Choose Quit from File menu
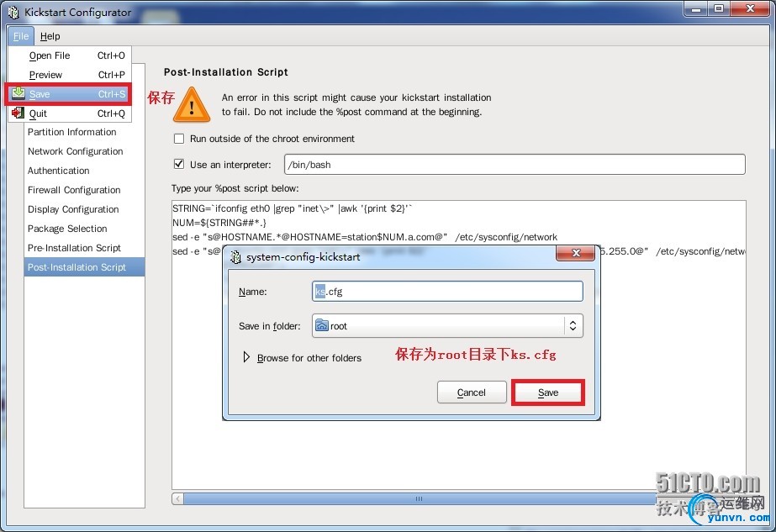Screen dimensions: 776x532 [x=70, y=113]
